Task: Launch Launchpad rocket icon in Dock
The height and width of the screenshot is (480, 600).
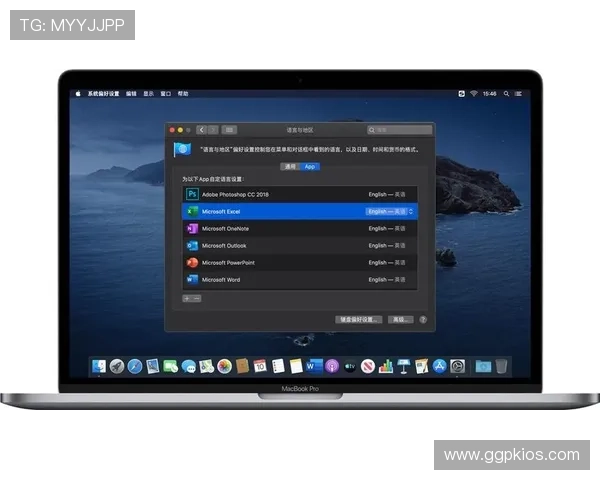Action: [117, 366]
